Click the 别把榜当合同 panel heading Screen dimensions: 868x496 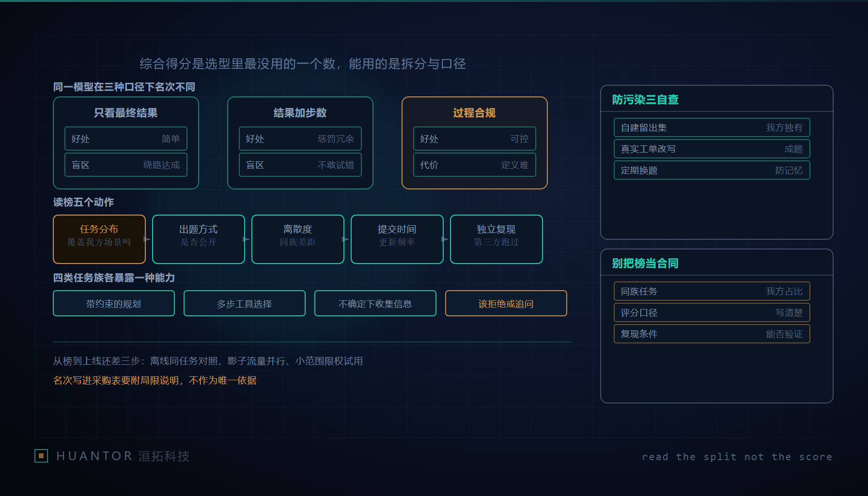(645, 263)
